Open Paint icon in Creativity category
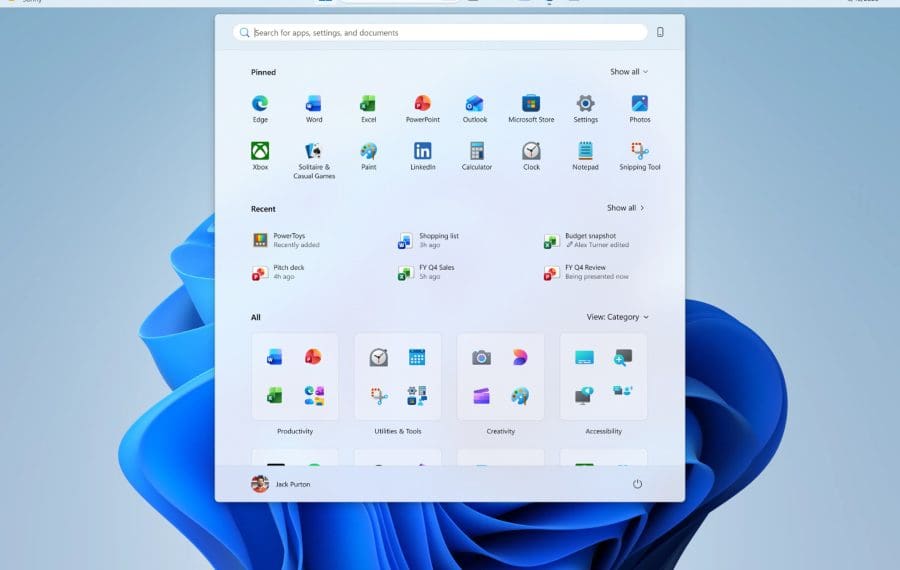 coord(519,396)
